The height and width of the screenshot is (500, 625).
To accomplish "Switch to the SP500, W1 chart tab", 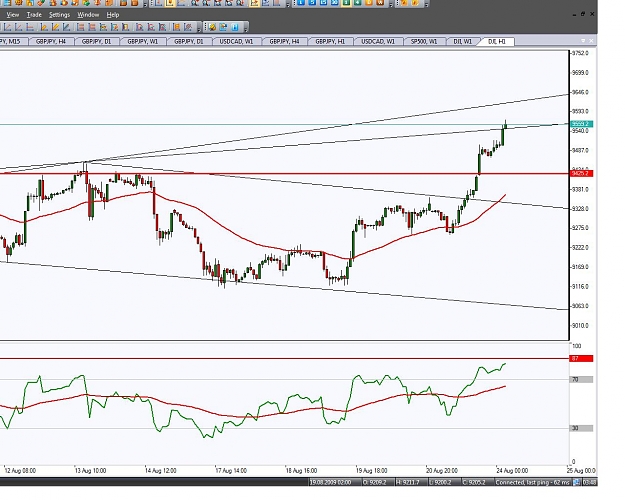I will coord(424,41).
